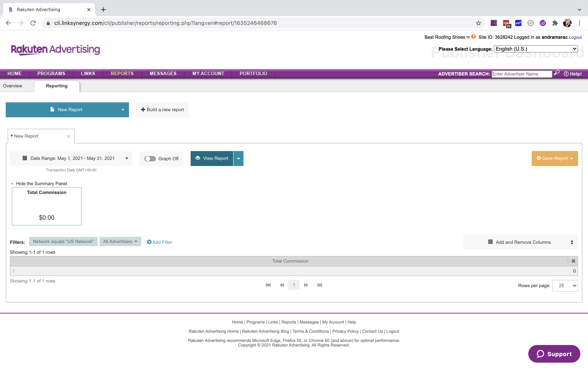
Task: Click the Rakuten Advertising logo
Action: (x=55, y=50)
